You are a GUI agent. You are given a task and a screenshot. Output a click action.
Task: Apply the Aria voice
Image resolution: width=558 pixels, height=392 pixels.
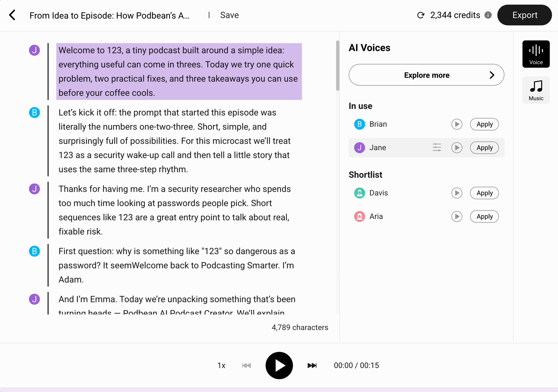(x=484, y=216)
